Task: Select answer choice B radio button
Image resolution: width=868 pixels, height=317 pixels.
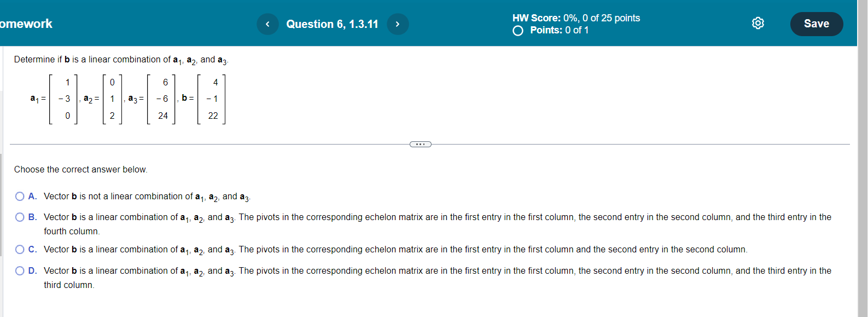Action: (x=20, y=217)
